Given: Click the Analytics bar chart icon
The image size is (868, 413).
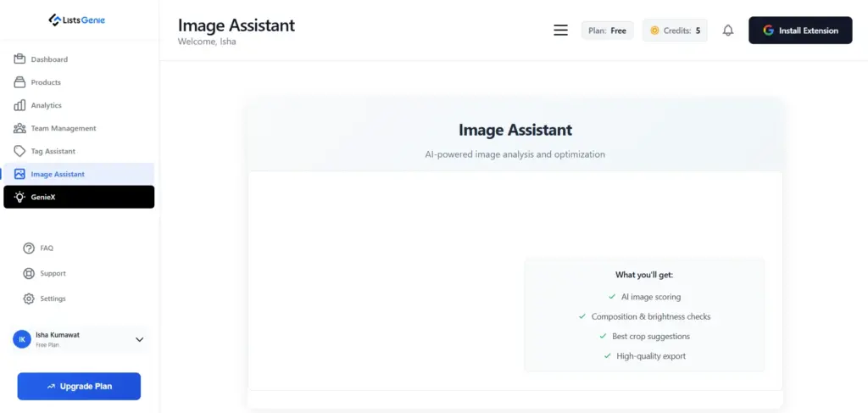Looking at the screenshot, I should [20, 105].
